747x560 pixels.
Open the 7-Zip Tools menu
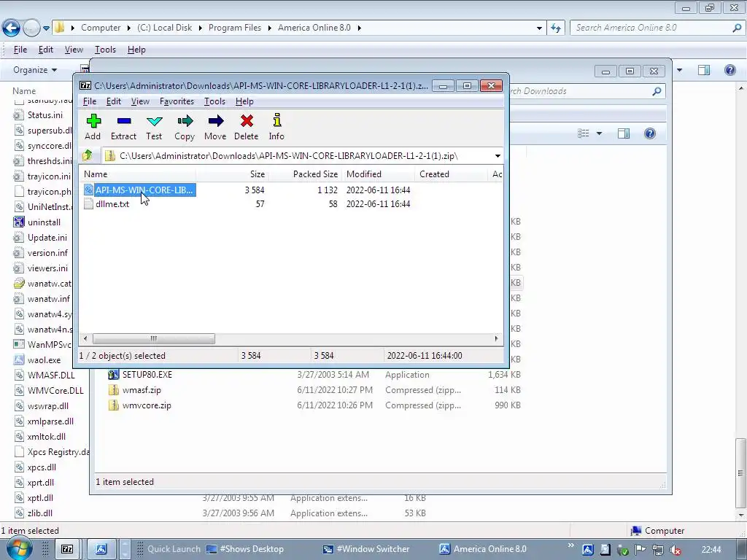pos(214,101)
